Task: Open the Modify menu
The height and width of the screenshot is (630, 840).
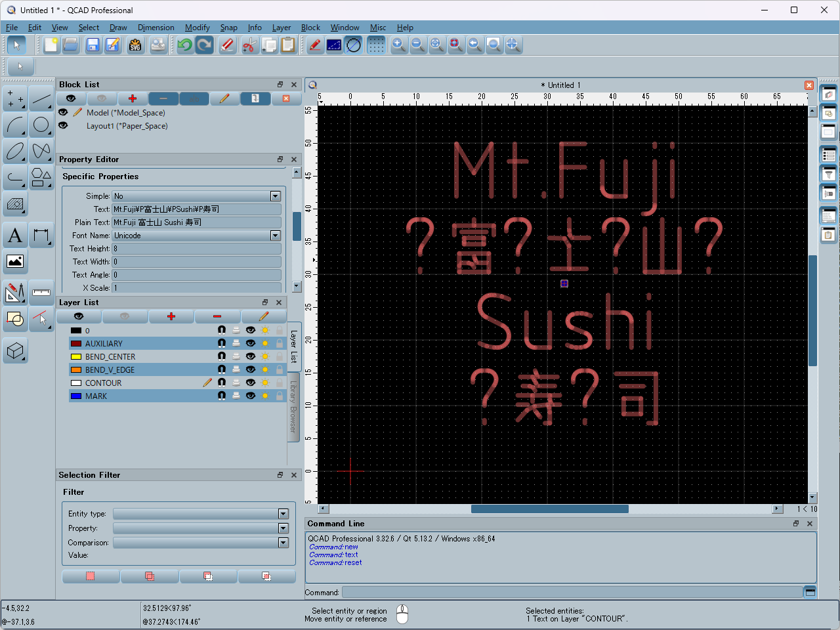Action: click(x=197, y=28)
